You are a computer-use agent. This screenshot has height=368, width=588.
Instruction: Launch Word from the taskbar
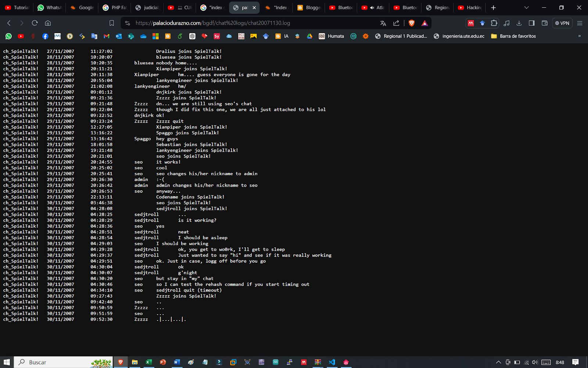pos(177,362)
